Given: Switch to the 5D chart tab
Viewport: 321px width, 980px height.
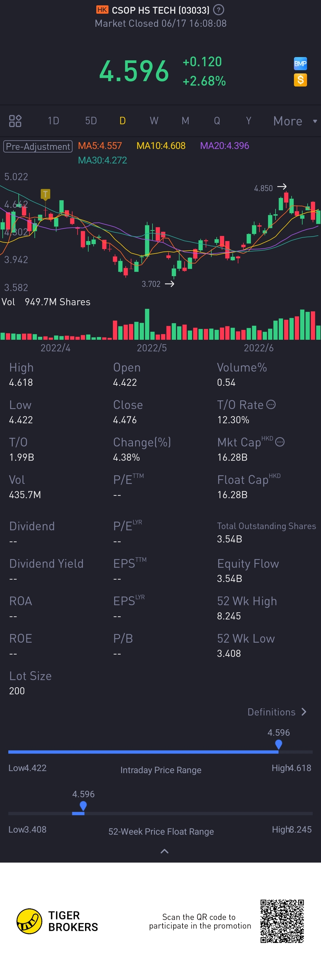Looking at the screenshot, I should (91, 121).
